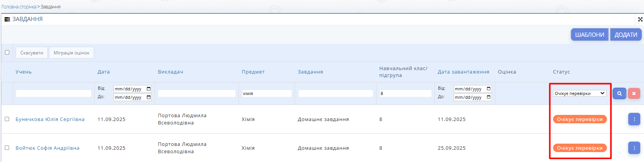644x162 pixels.
Task: Check the box for Войтюк Софія Андріївна
Action: 7,148
